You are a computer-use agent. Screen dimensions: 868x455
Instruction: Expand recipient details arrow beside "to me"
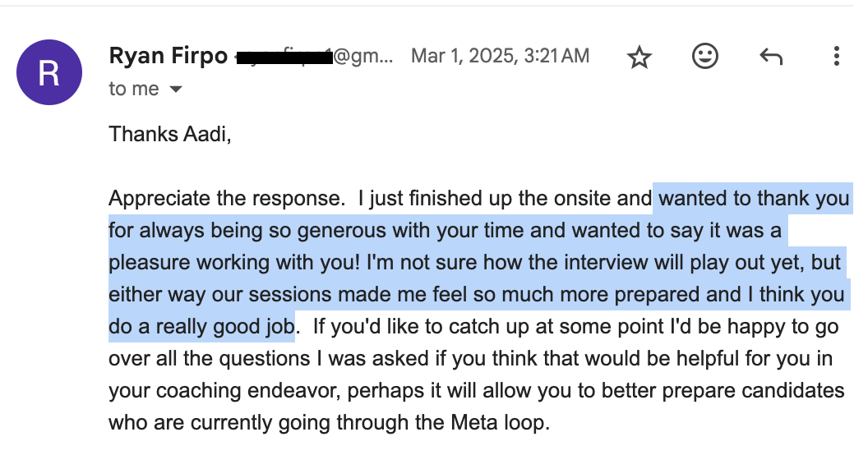[175, 90]
